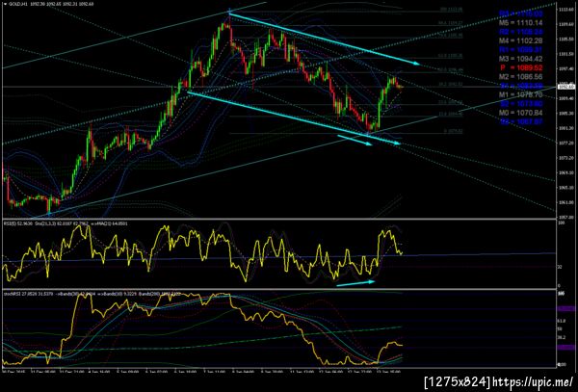The image size is (578, 392).
Task: Select the cyan divergence arrow in RSI panel
Action: tap(355, 283)
